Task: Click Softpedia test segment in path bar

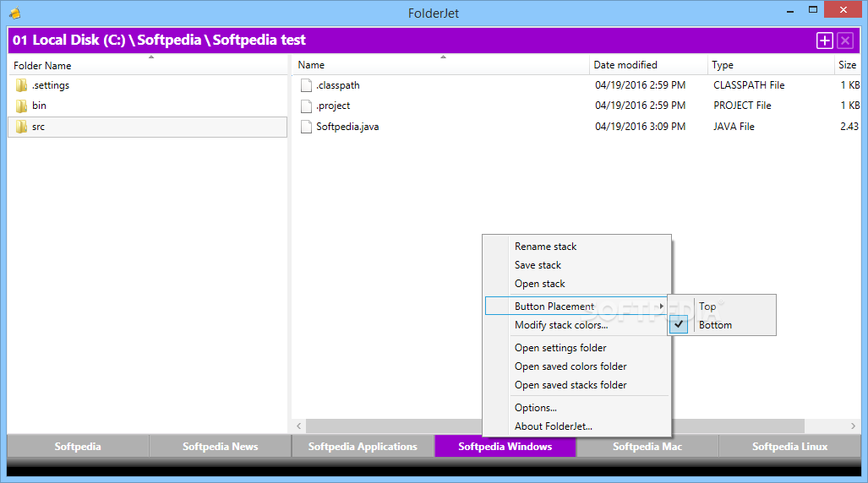Action: (x=259, y=40)
